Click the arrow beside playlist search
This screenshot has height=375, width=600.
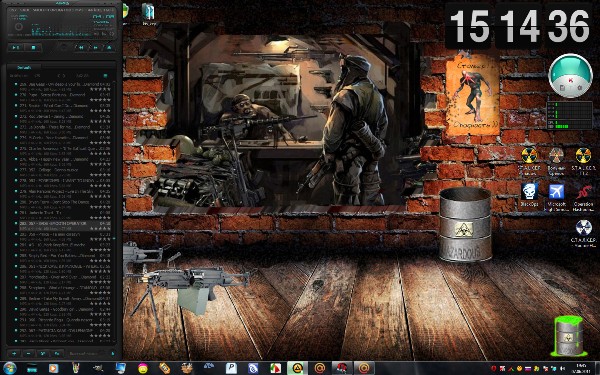click(x=112, y=353)
